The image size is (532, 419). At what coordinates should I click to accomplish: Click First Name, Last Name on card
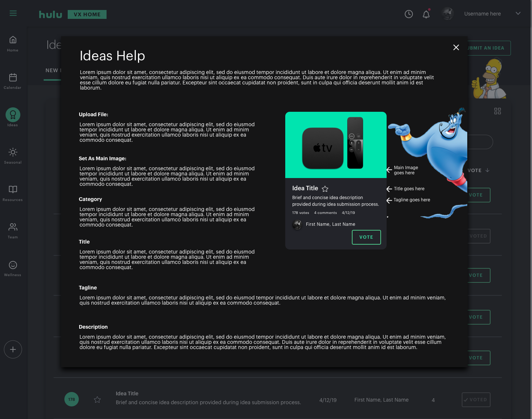330,224
